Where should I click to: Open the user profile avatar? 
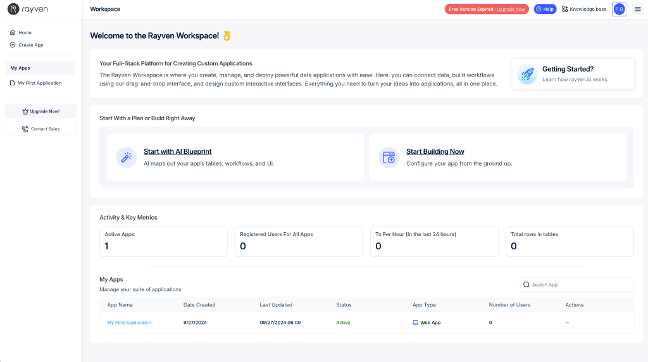click(619, 9)
